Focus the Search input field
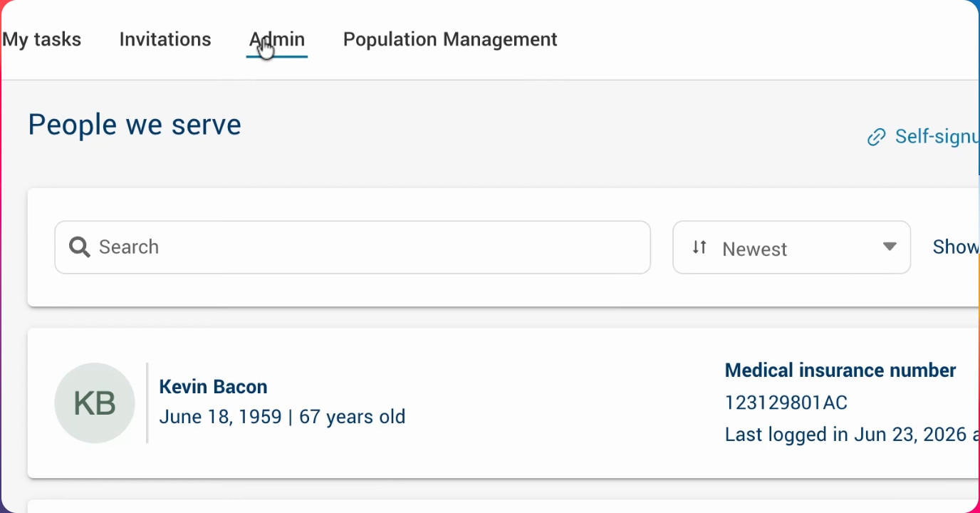Screen dimensions: 980x513 click(353, 247)
